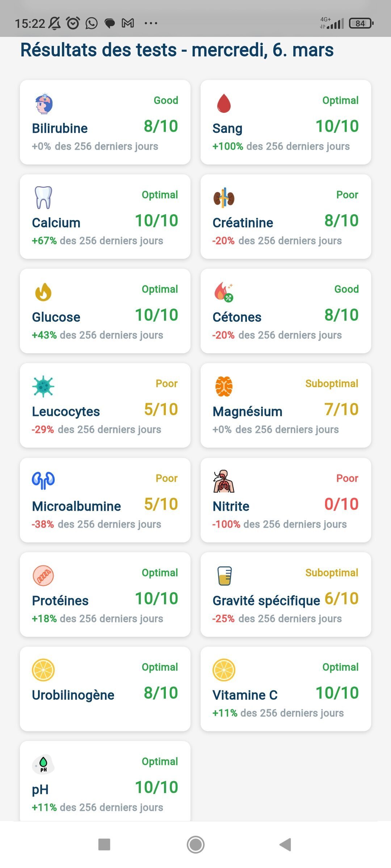Select the Leucocytes virus icon
This screenshot has width=391, height=868.
pyautogui.click(x=43, y=387)
